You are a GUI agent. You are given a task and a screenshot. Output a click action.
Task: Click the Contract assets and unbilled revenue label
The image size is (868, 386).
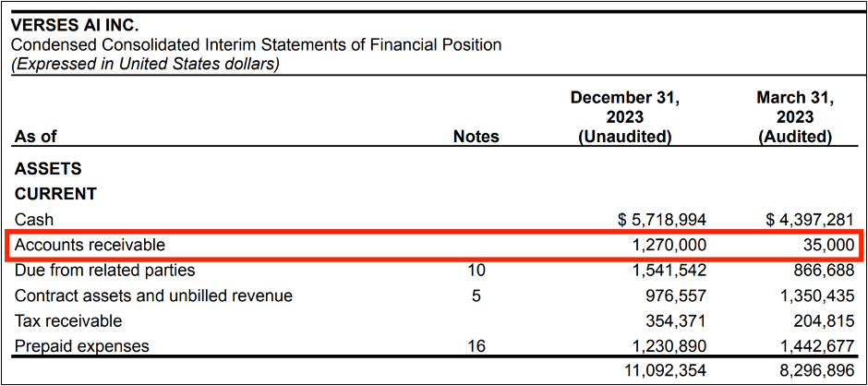tap(153, 296)
